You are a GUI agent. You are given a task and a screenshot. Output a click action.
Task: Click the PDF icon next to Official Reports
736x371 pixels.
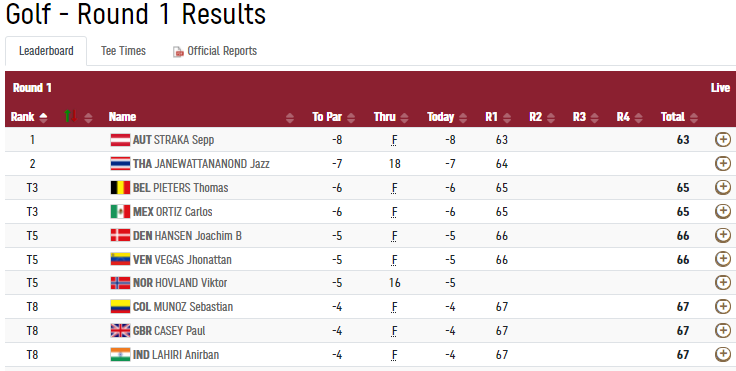178,52
